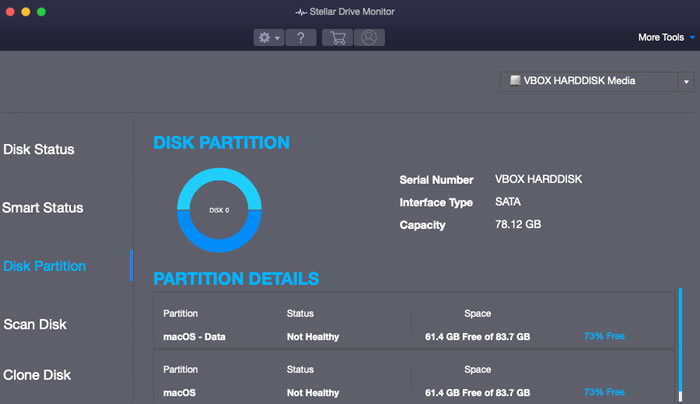This screenshot has width=700, height=404.
Task: Click the Serial Number label
Action: (436, 180)
